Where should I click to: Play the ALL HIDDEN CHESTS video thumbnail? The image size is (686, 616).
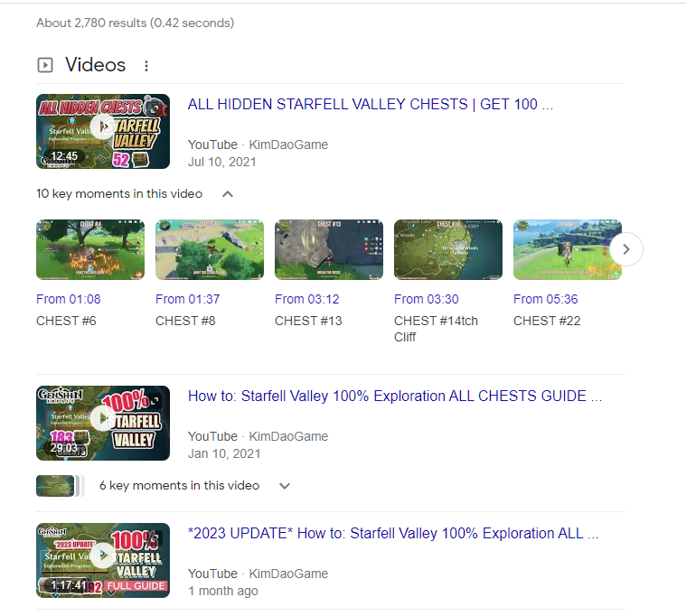(x=103, y=131)
